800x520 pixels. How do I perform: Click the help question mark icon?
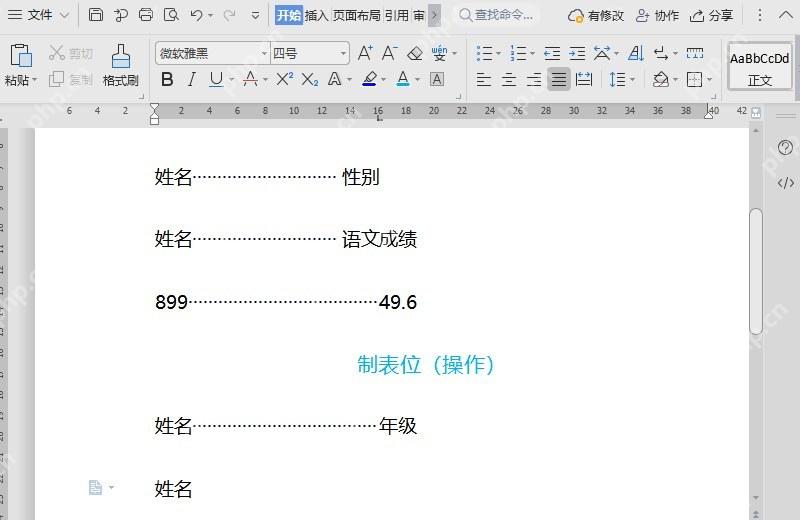click(785, 148)
